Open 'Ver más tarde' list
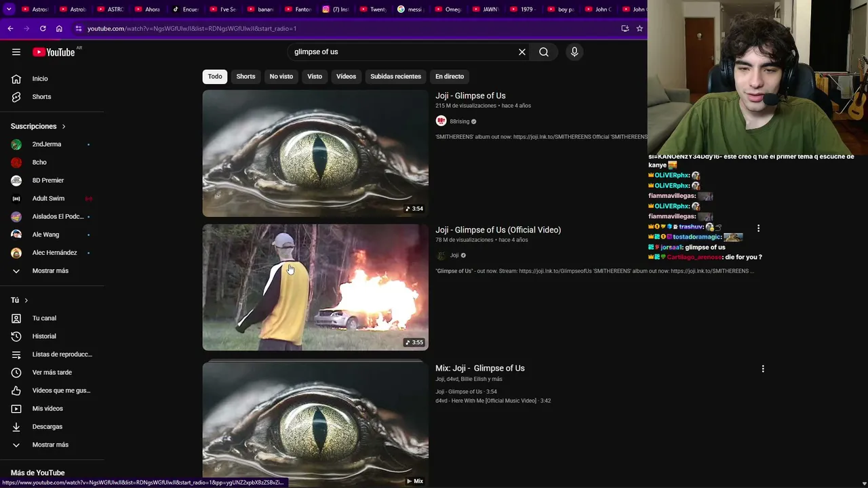Viewport: 868px width, 488px height. coord(52,373)
